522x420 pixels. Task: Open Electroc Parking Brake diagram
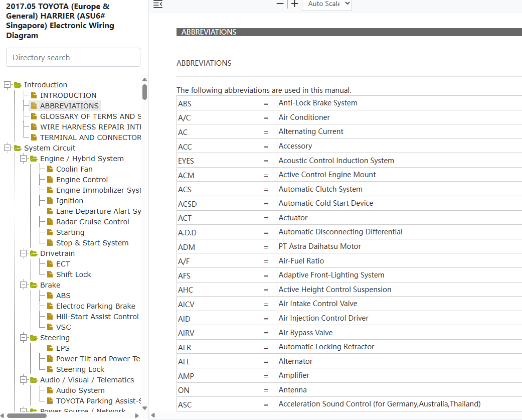pos(96,306)
